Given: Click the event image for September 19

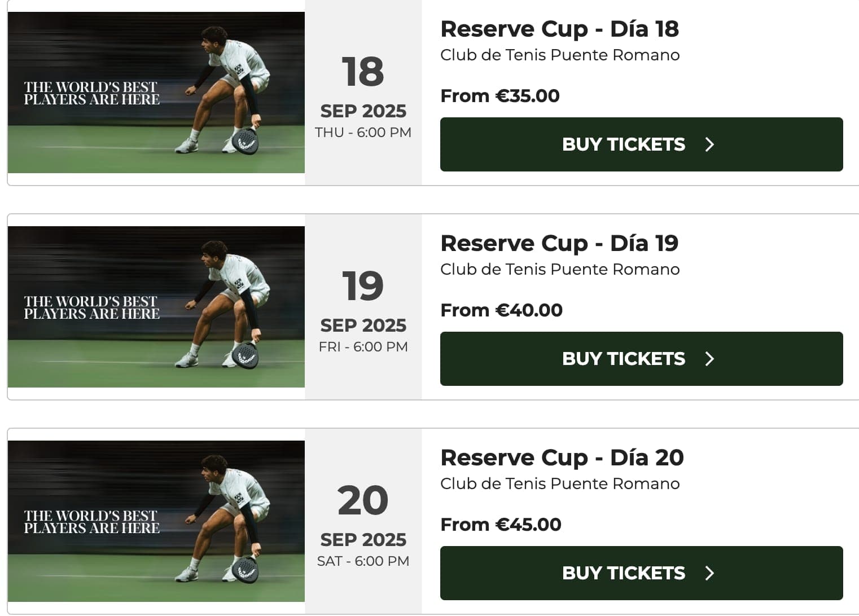Looking at the screenshot, I should click(156, 305).
